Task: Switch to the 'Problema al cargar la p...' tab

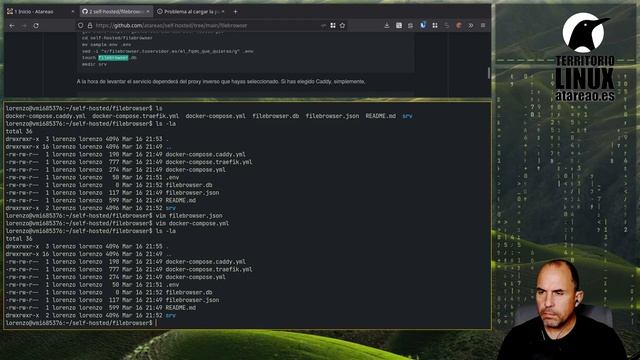Action: [x=191, y=12]
